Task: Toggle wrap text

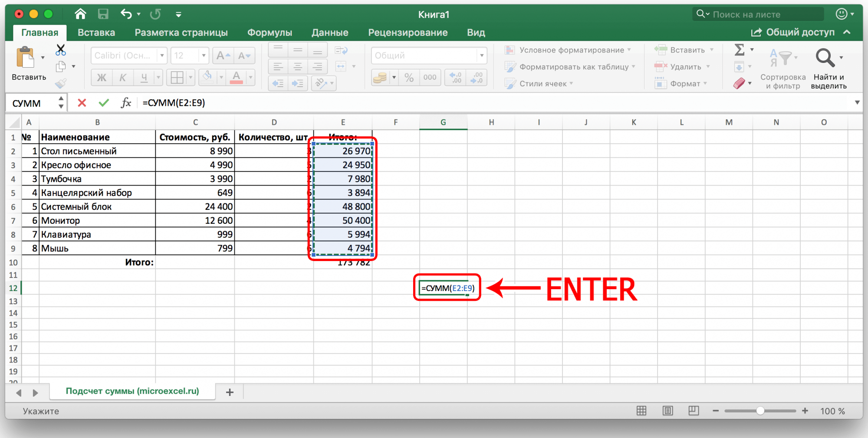Action: pos(342,50)
